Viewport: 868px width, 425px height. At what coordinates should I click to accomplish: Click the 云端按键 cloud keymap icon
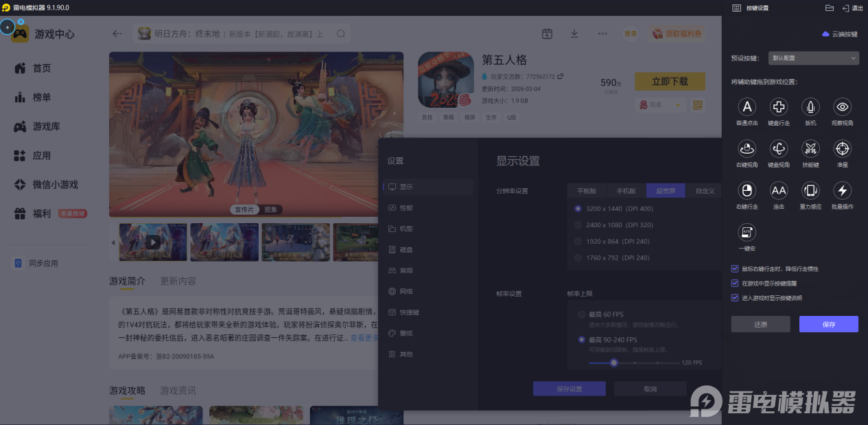click(825, 34)
